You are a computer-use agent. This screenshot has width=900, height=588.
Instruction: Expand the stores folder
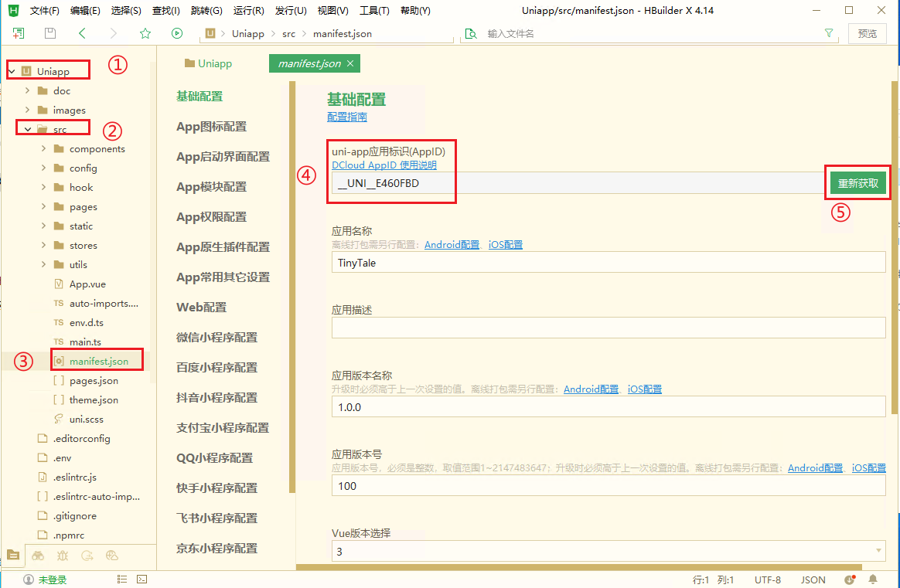point(43,245)
